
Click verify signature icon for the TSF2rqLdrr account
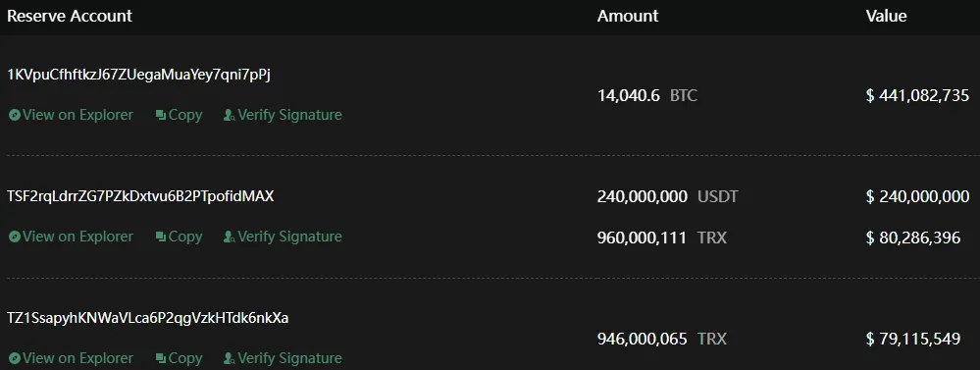pos(230,237)
